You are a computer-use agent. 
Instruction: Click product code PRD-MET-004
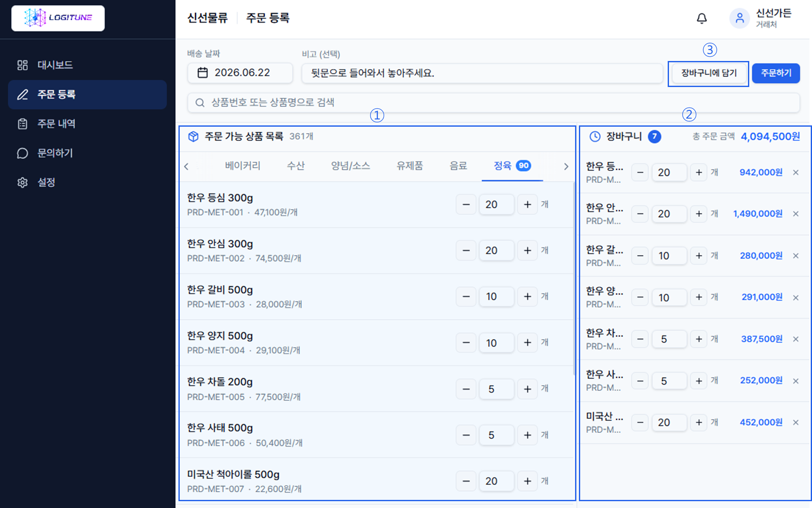(x=216, y=351)
